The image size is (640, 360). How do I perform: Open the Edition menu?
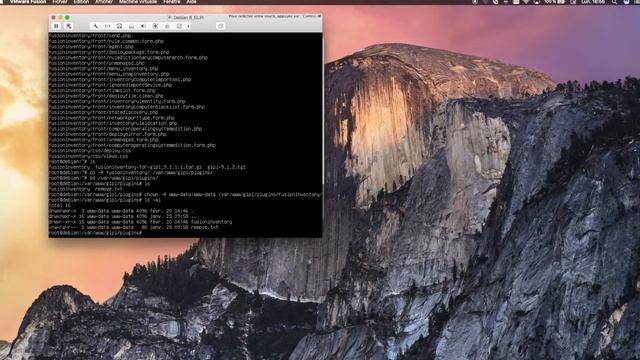(x=81, y=2)
